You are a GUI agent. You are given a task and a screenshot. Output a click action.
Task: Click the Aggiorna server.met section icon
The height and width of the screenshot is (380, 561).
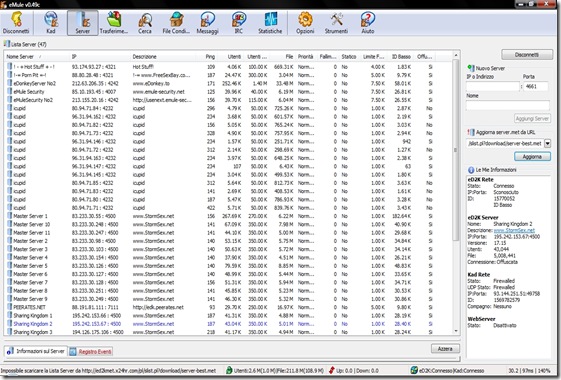pos(470,132)
